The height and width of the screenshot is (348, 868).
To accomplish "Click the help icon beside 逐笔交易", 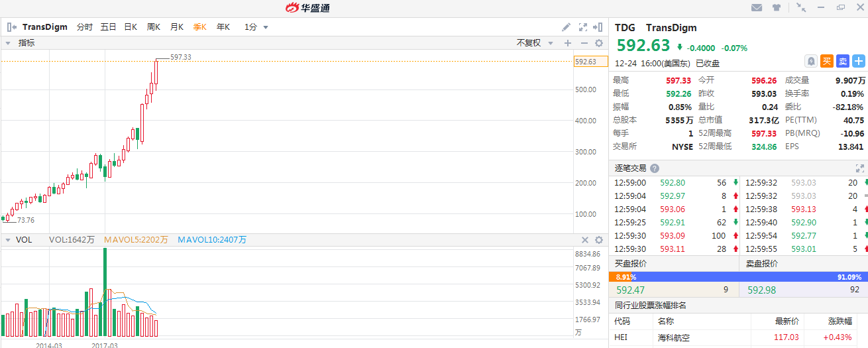I will pyautogui.click(x=655, y=168).
